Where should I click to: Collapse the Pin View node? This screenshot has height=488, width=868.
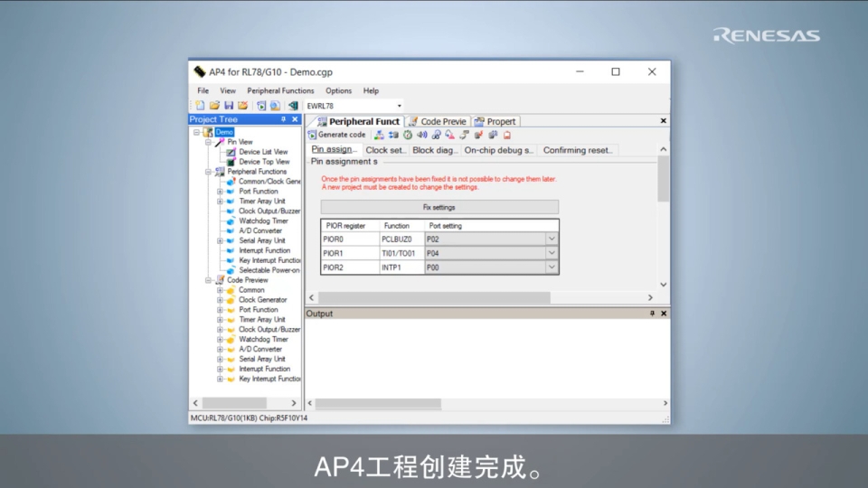(208, 142)
